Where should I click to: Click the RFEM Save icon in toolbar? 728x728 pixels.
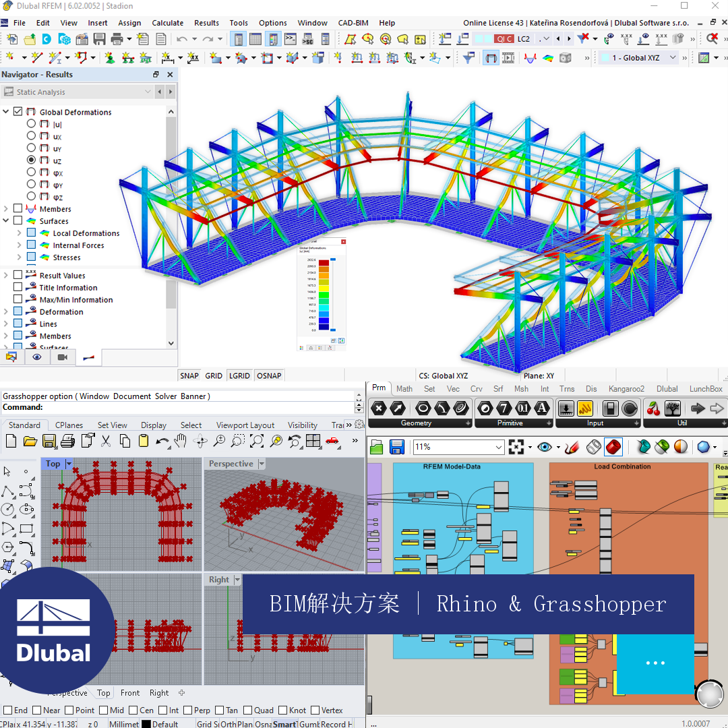99,40
